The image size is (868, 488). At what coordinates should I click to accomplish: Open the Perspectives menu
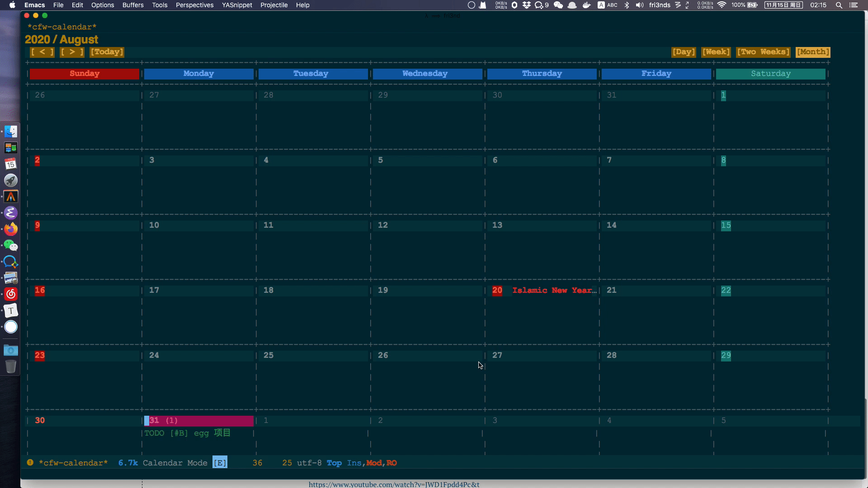[194, 5]
